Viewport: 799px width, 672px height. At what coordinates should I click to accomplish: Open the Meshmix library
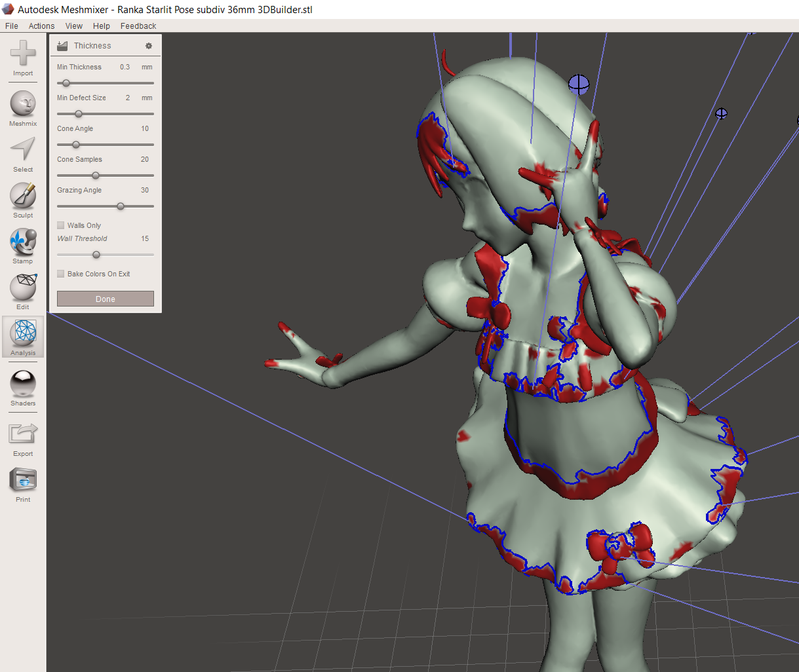click(x=23, y=109)
